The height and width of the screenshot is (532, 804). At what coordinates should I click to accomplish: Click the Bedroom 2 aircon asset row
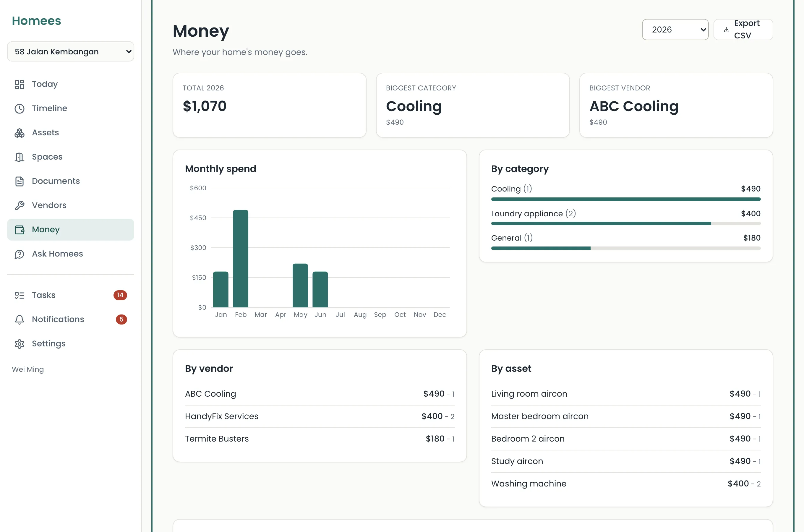click(625, 439)
